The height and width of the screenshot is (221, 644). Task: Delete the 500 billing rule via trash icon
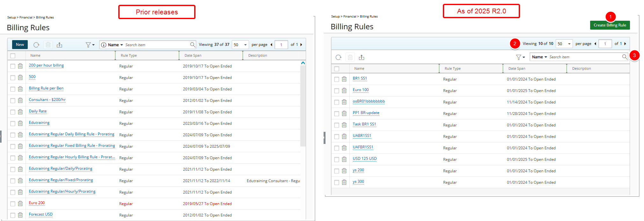pos(20,77)
